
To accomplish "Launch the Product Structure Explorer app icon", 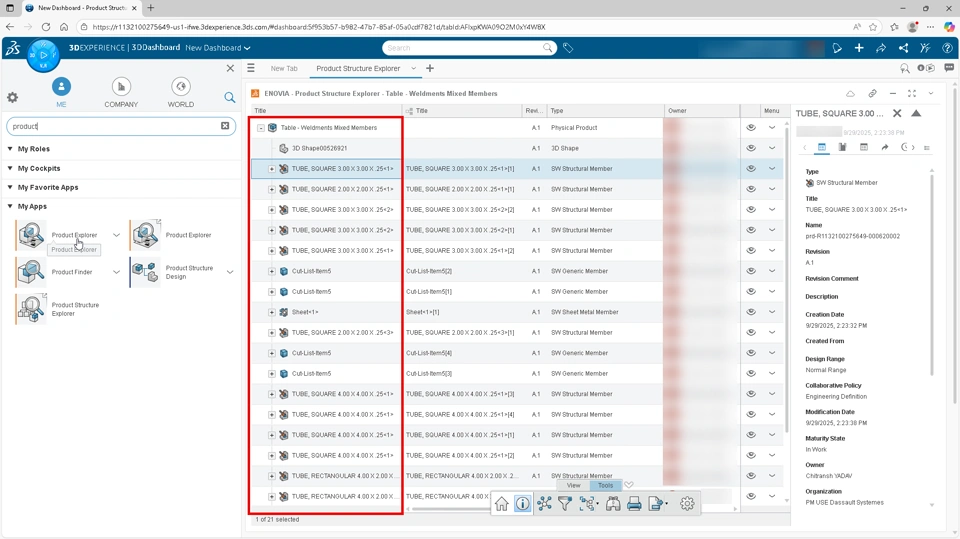I will click(31, 309).
